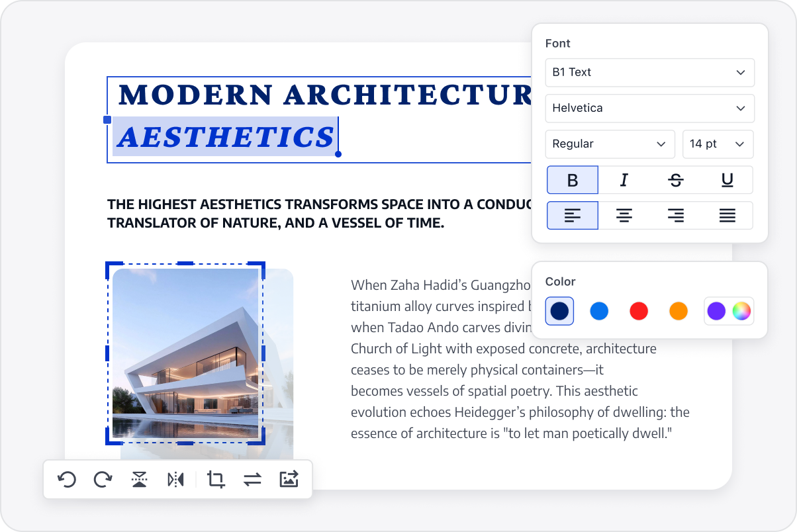
Task: Open the 14 pt font size dropdown
Action: tap(718, 144)
